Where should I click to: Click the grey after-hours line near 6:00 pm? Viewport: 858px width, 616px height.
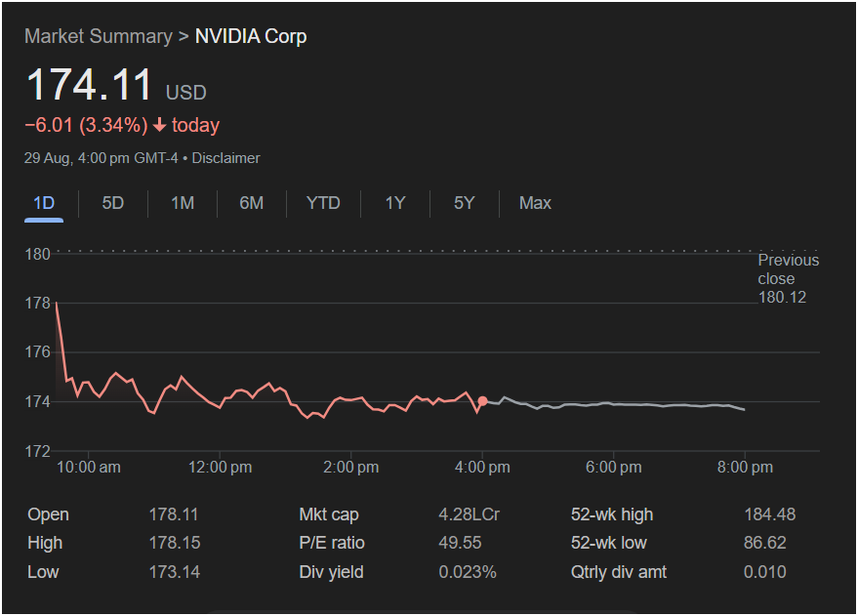(x=613, y=403)
